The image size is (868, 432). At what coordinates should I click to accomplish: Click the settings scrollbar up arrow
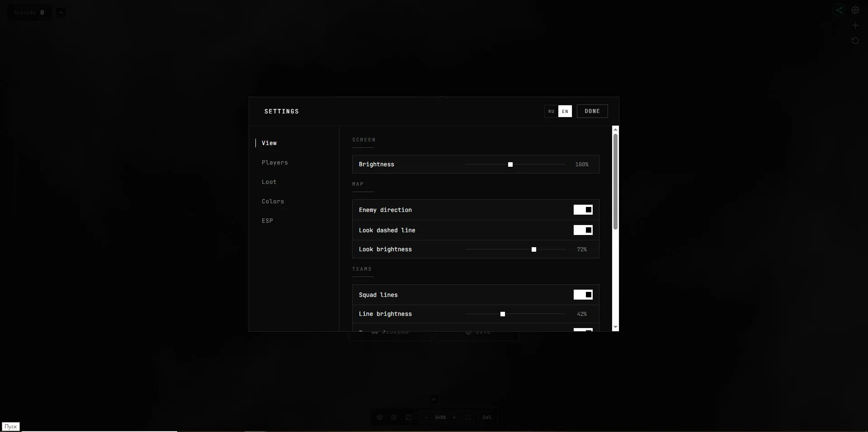[615, 130]
